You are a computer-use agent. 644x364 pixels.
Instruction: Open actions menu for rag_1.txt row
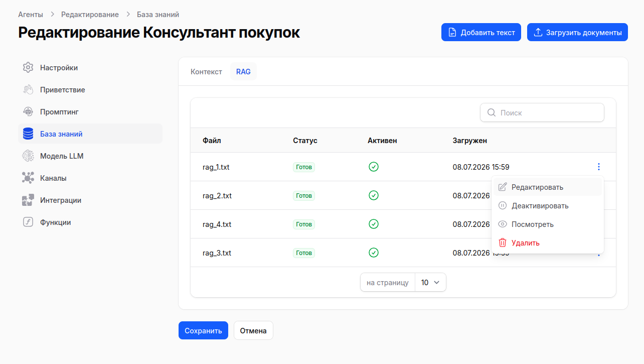(598, 167)
